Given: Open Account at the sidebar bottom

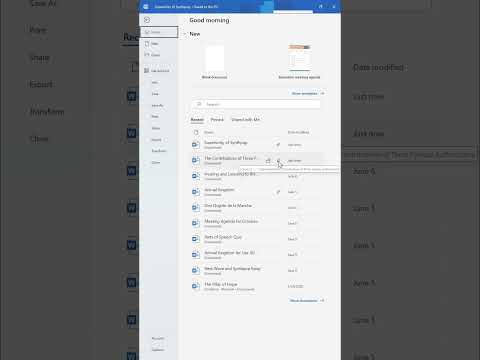Looking at the screenshot, I should tap(158, 338).
